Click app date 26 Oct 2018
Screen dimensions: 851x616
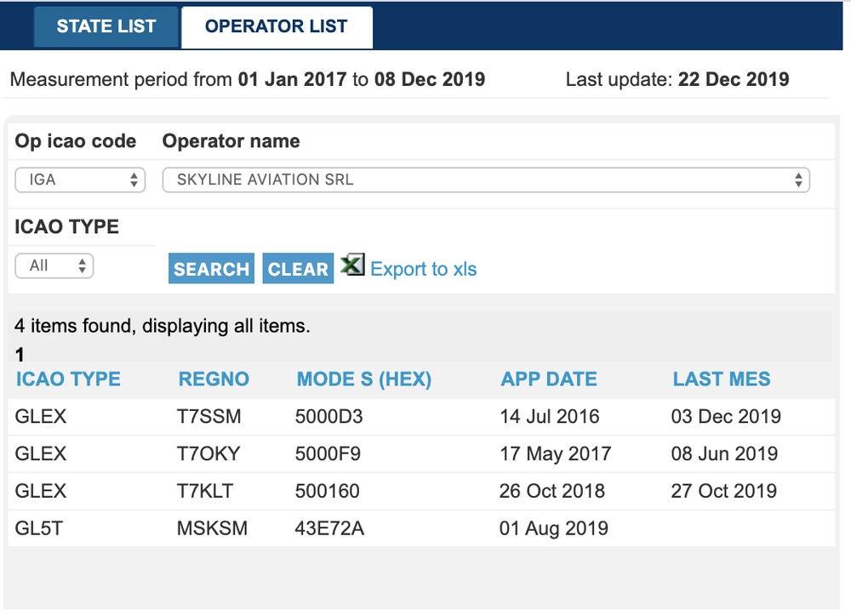[552, 491]
